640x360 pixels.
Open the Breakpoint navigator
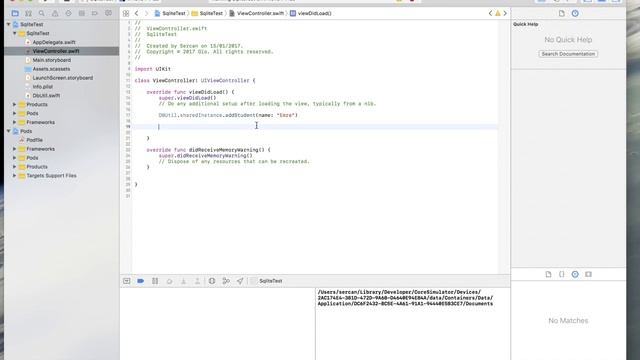coord(95,13)
